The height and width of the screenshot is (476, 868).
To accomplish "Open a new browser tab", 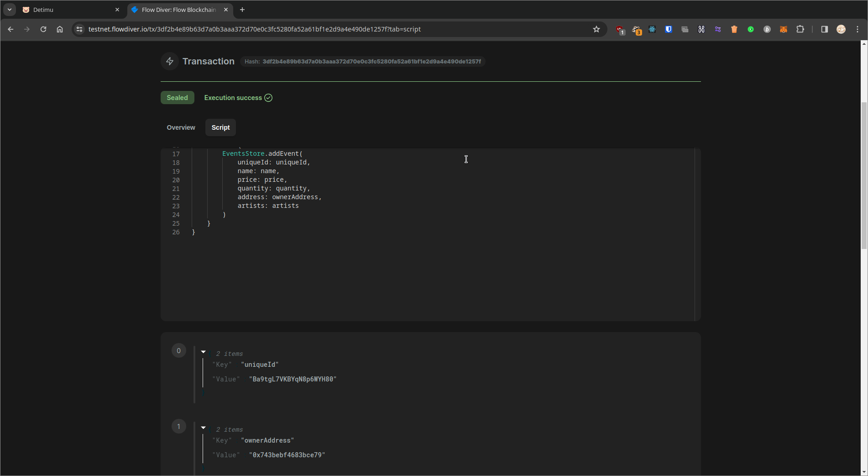I will coord(242,10).
